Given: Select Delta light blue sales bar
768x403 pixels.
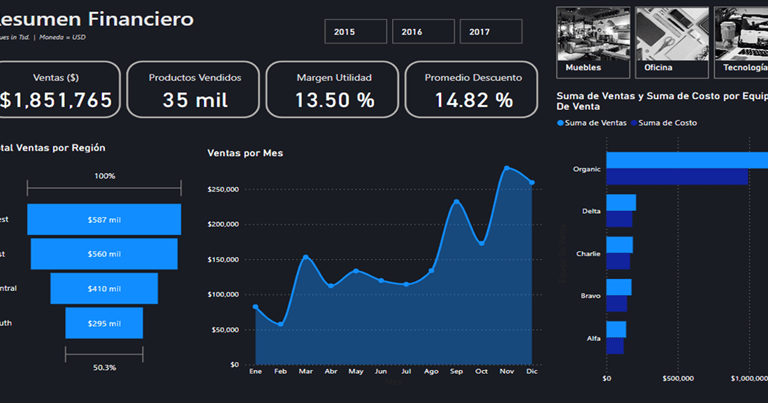Looking at the screenshot, I should click(621, 203).
